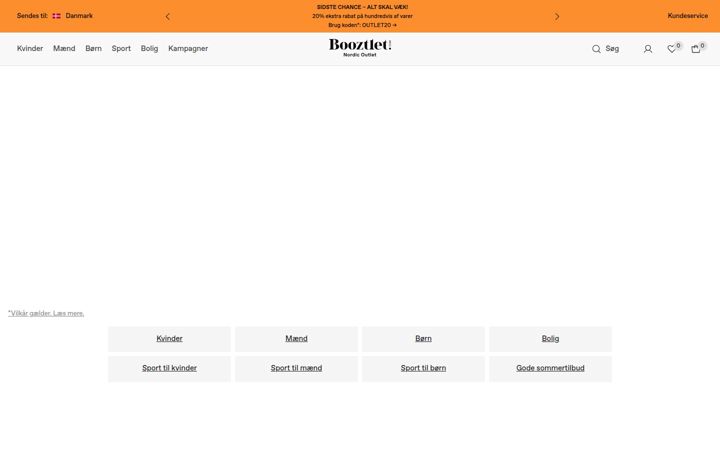720x450 pixels.
Task: Open the Sport til børn tile
Action: click(x=423, y=368)
